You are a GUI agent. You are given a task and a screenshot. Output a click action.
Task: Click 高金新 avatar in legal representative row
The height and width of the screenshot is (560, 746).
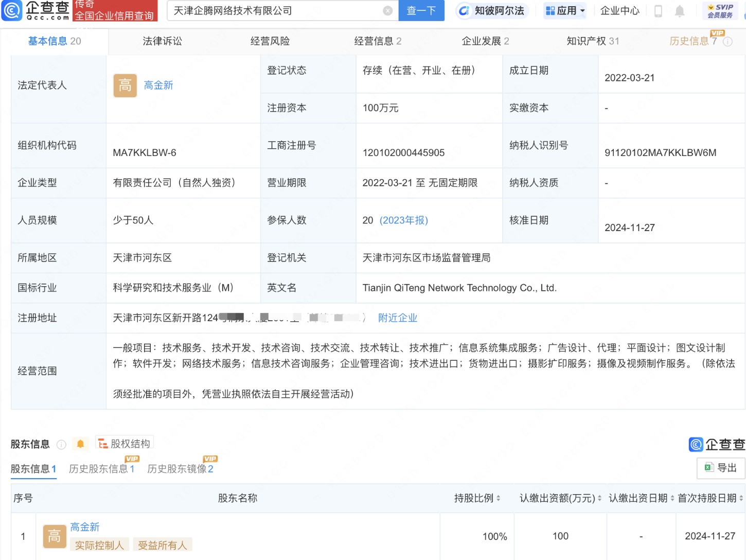click(x=125, y=85)
